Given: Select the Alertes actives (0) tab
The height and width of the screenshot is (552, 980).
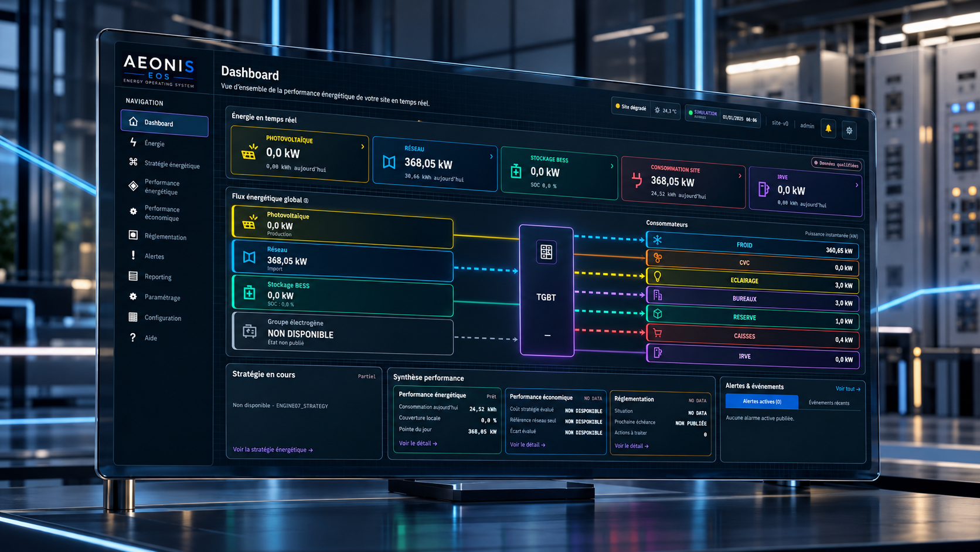Looking at the screenshot, I should click(x=761, y=401).
